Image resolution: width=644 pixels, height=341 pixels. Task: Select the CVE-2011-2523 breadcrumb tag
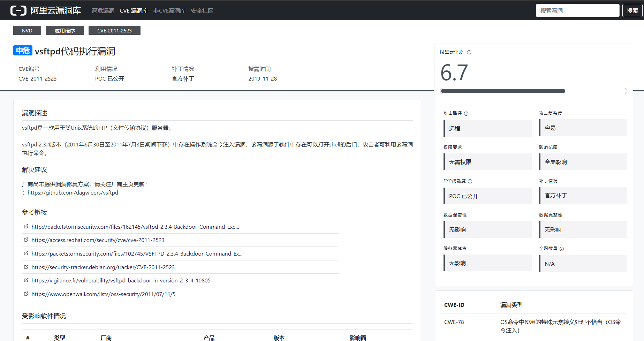(x=114, y=30)
